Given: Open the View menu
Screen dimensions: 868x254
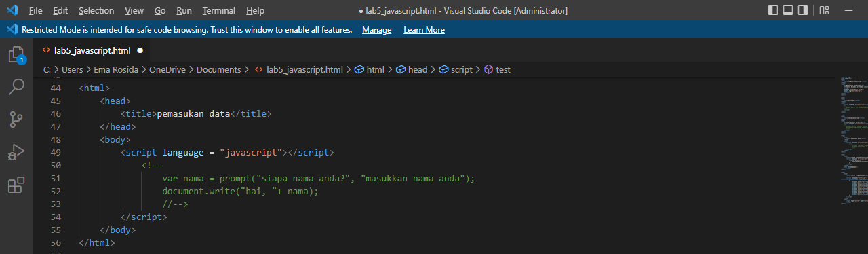Looking at the screenshot, I should point(134,11).
